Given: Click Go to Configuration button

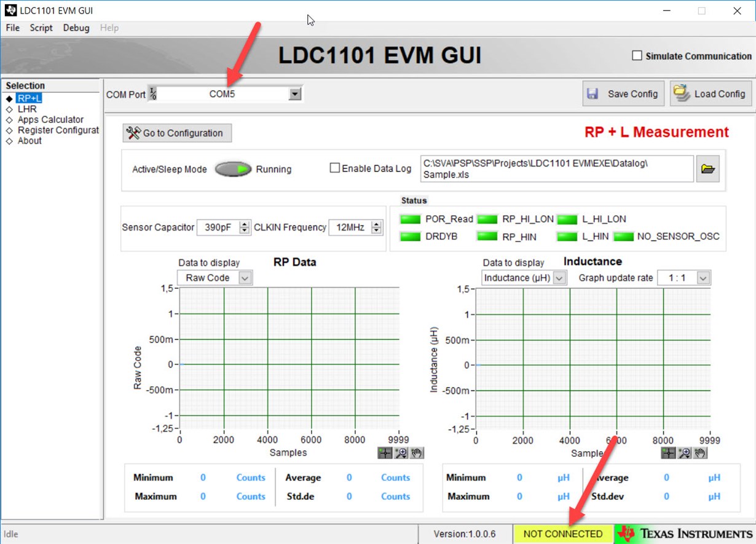Looking at the screenshot, I should pyautogui.click(x=178, y=133).
